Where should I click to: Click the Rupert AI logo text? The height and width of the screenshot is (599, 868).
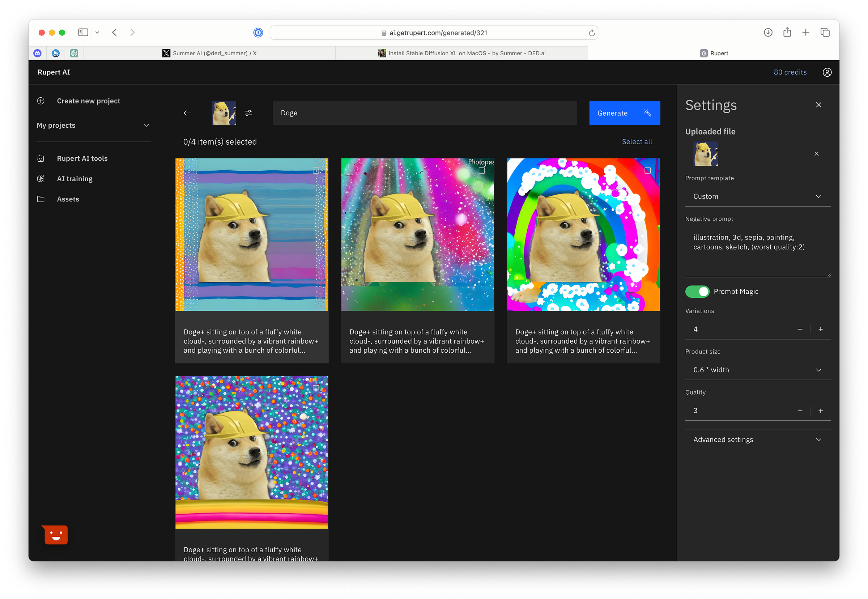(54, 72)
